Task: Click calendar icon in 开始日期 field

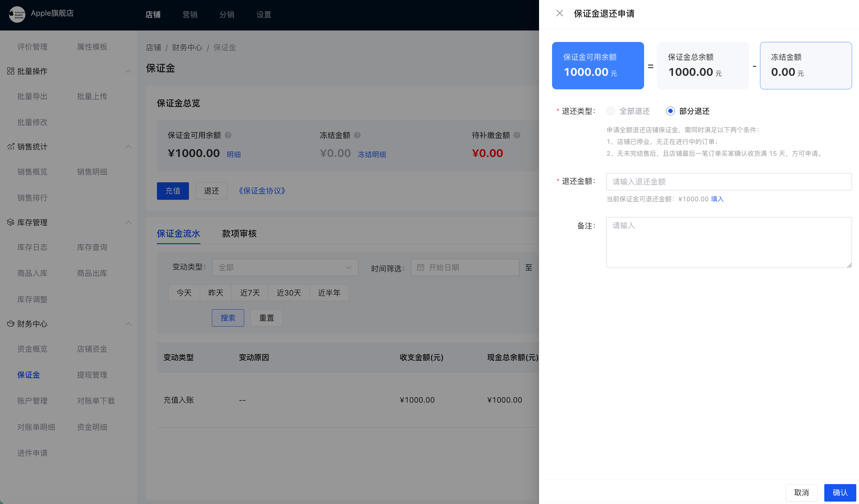Action: tap(420, 267)
